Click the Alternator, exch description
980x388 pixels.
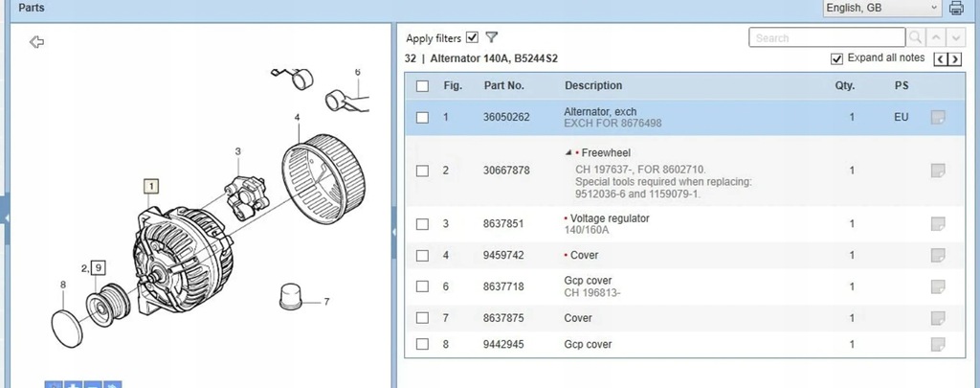click(600, 112)
